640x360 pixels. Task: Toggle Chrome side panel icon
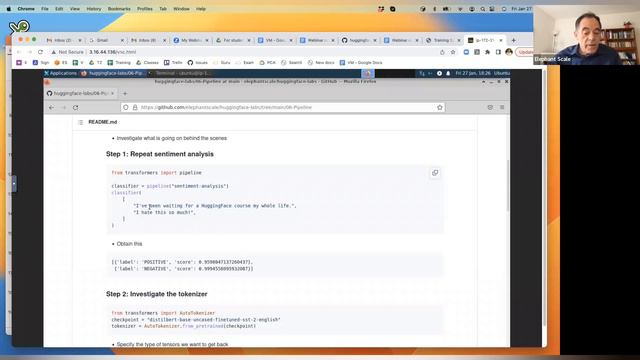pyautogui.click(x=498, y=52)
